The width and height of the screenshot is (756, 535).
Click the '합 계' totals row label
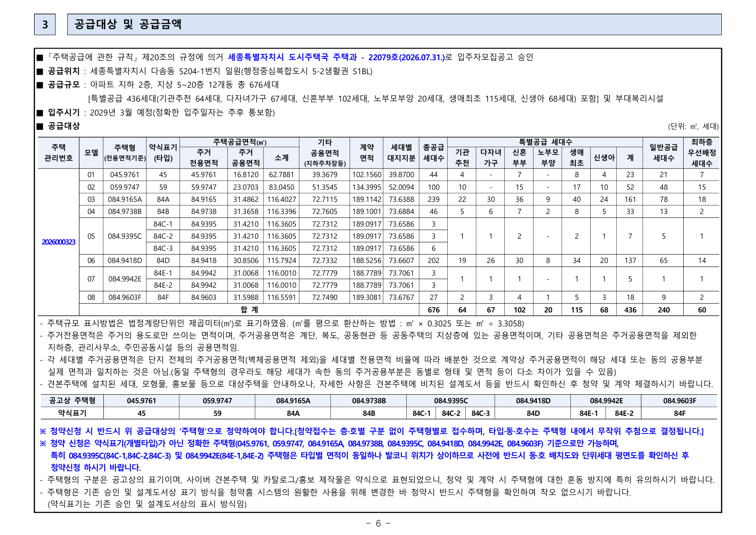tap(249, 309)
